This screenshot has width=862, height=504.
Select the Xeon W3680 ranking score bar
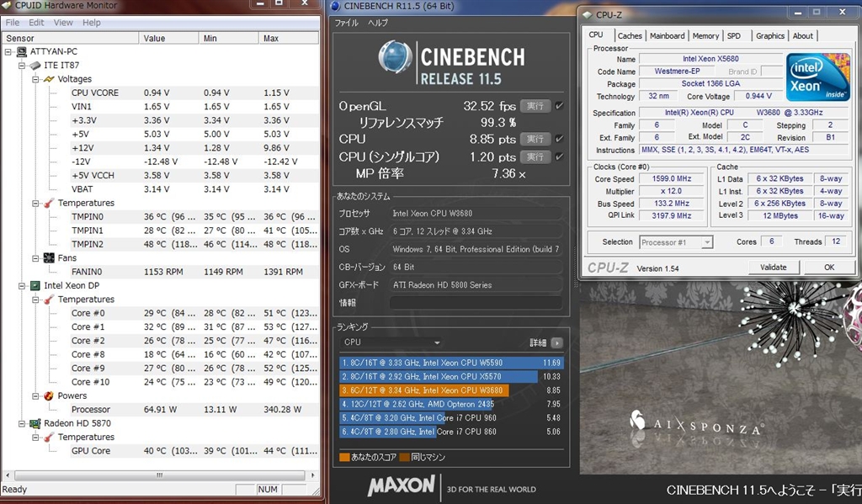(x=438, y=390)
